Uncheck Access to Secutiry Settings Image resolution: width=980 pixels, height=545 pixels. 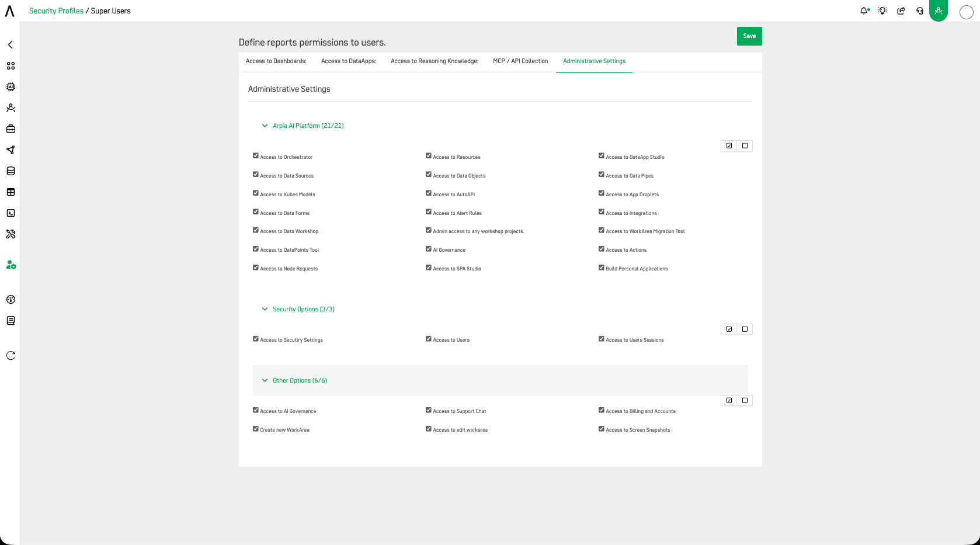click(x=255, y=339)
